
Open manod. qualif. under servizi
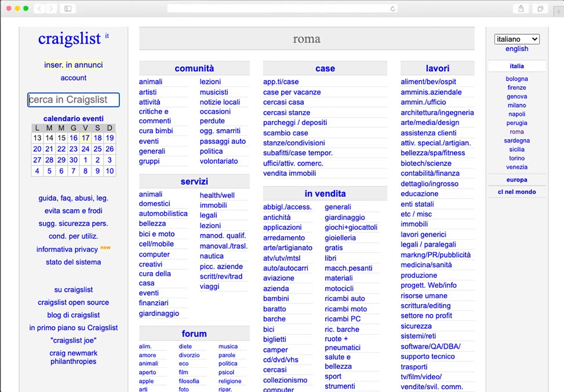(223, 236)
